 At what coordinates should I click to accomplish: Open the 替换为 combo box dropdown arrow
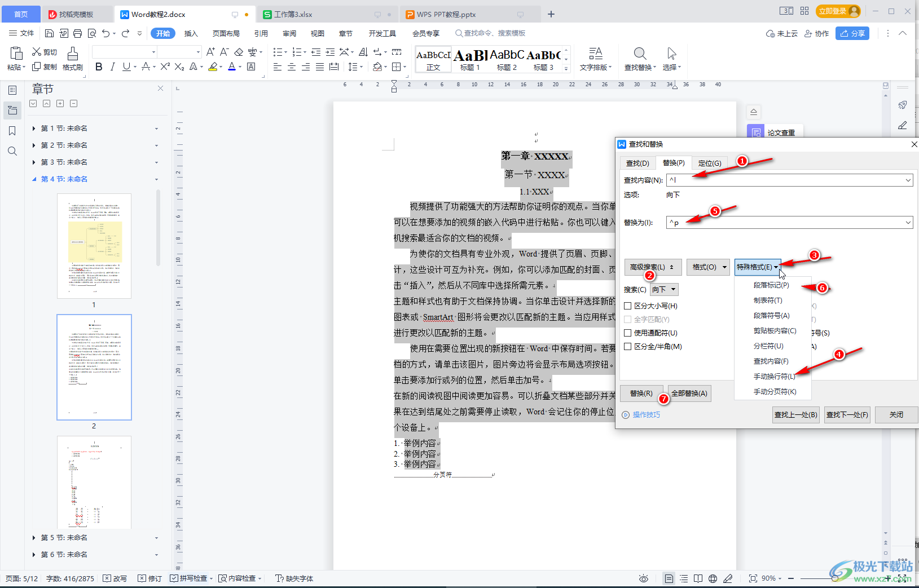(908, 223)
